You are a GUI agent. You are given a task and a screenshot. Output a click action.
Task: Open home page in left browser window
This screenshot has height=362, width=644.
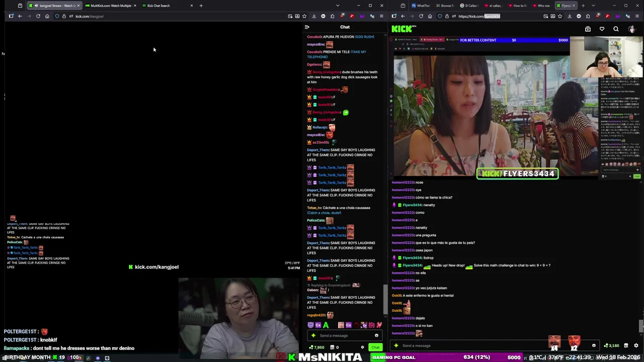tap(47, 16)
